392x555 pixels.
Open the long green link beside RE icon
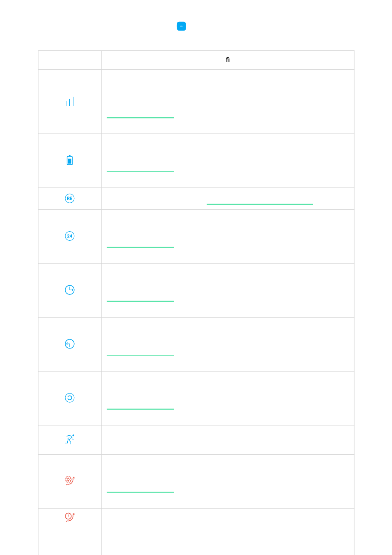260,204
